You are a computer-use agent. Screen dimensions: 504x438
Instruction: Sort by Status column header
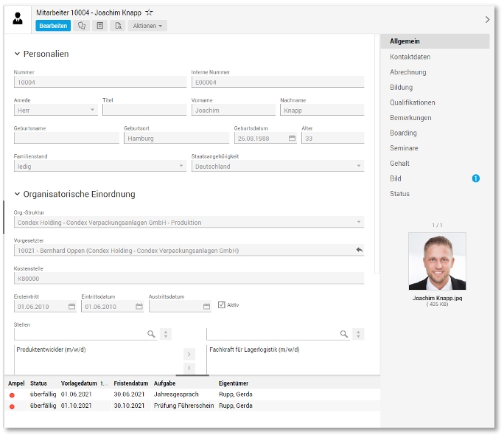pos(38,383)
